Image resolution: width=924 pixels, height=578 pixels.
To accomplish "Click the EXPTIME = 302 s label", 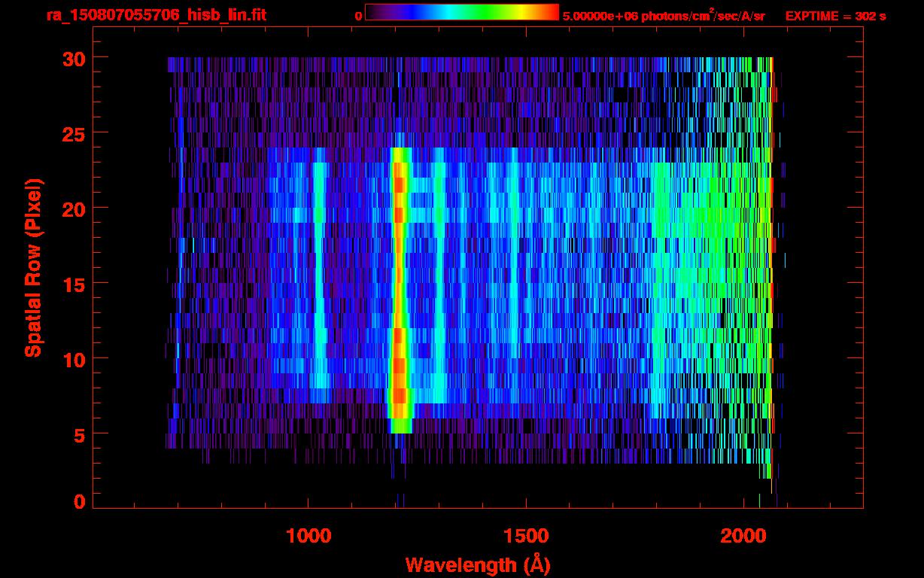I will (x=835, y=16).
